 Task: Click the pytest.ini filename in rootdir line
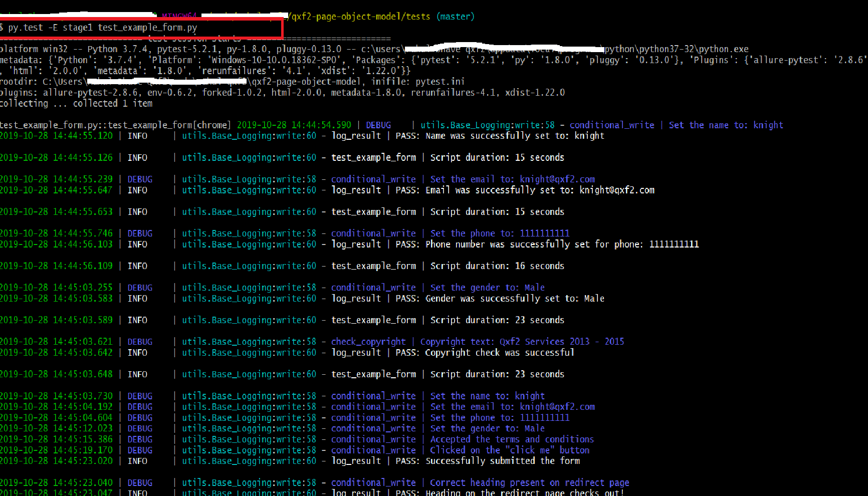click(441, 81)
